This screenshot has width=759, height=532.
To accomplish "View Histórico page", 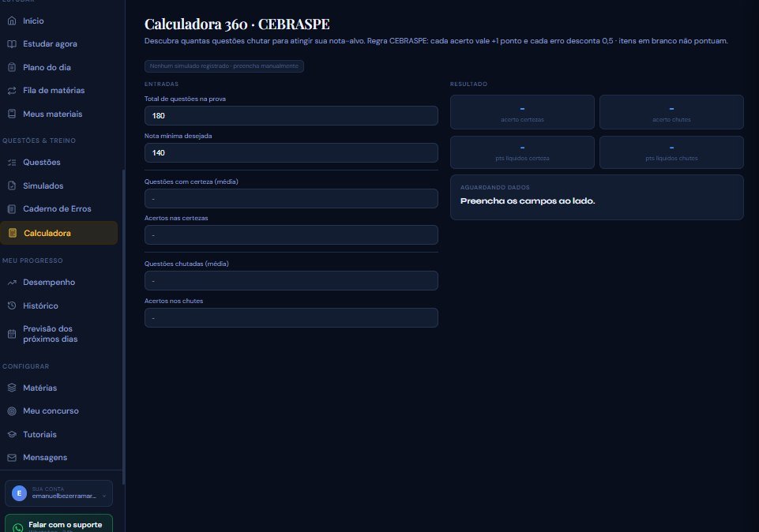I will click(59, 305).
